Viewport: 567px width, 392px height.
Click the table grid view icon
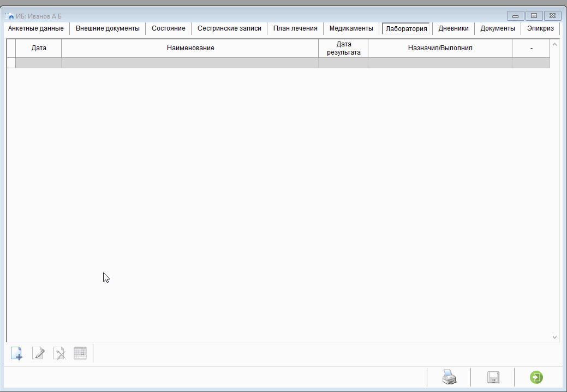click(80, 353)
